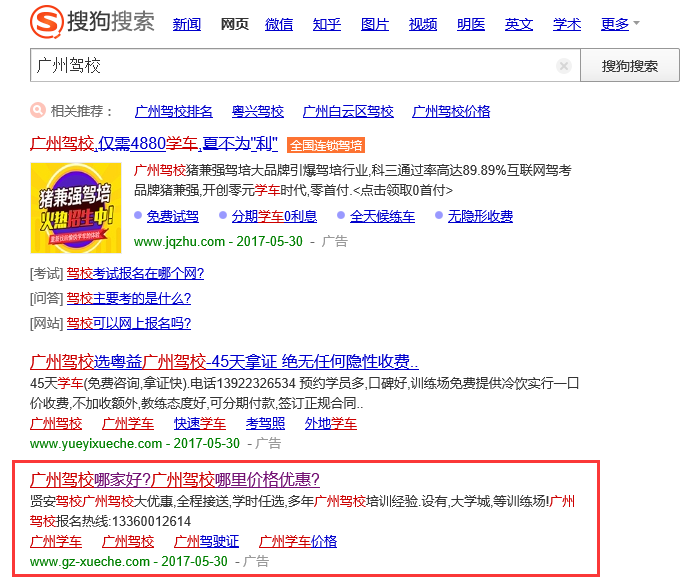This screenshot has width=692, height=585.
Task: Open related suggestion 广州白云区驾校
Action: pyautogui.click(x=348, y=111)
